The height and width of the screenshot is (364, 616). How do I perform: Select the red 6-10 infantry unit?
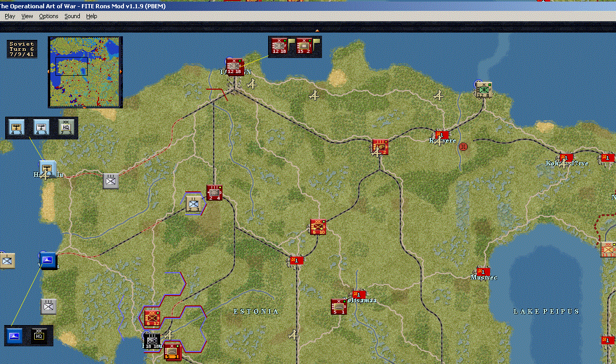coord(318,227)
